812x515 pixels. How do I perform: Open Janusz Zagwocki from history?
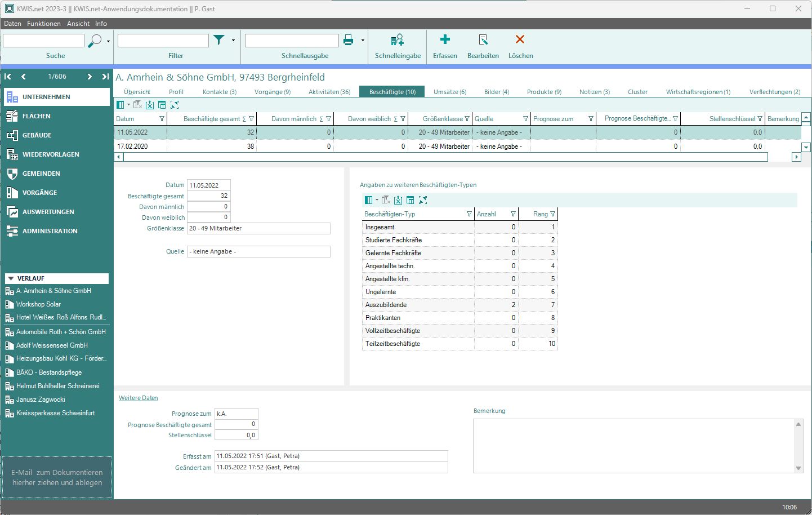pos(41,399)
